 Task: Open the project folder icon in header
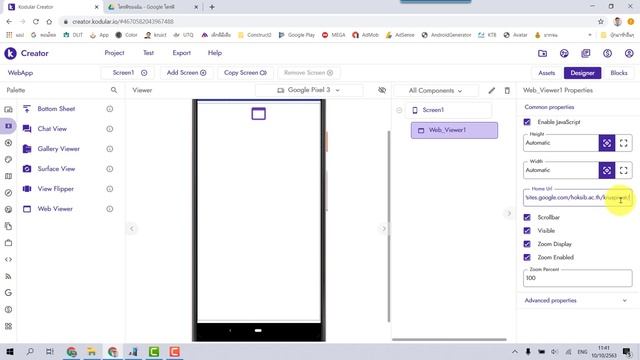(542, 53)
